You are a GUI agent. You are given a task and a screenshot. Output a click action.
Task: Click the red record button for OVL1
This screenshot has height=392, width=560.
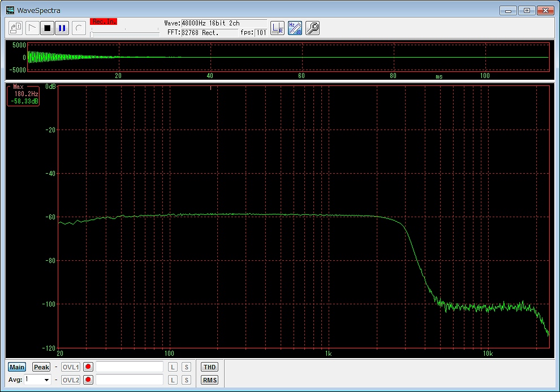(x=88, y=367)
